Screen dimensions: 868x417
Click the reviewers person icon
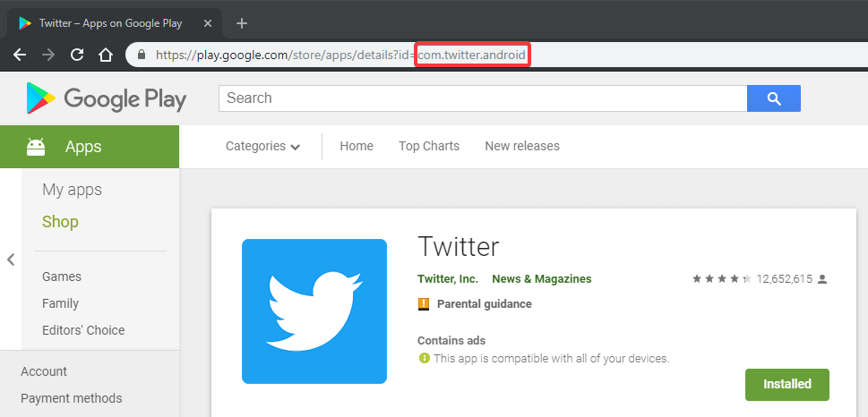[x=822, y=279]
